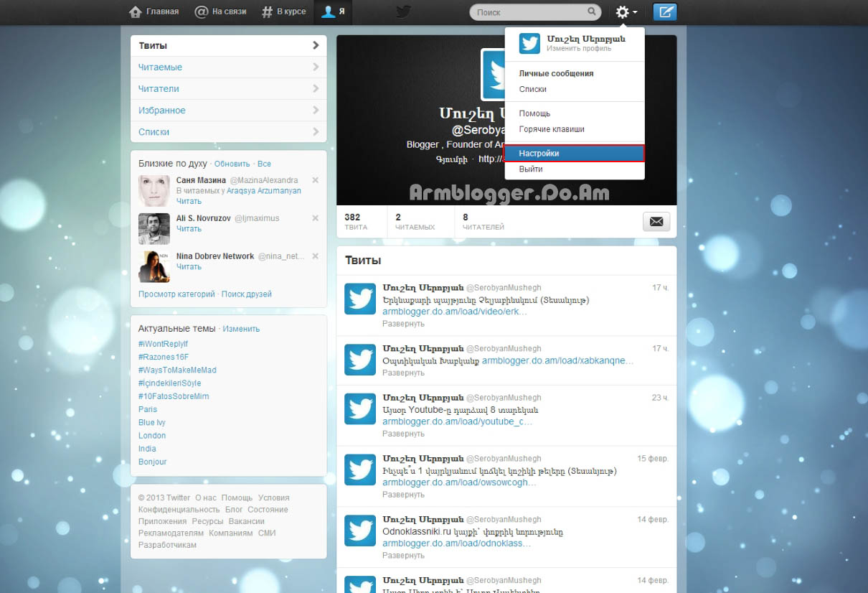Click the 15 февр. tweet timestamp
The image size is (868, 593).
[x=653, y=458]
